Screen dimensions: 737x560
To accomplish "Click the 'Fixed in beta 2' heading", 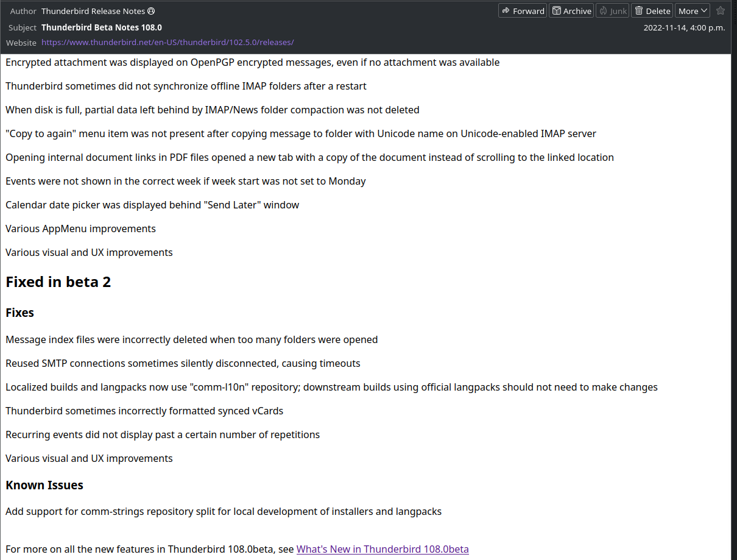I will 58,282.
